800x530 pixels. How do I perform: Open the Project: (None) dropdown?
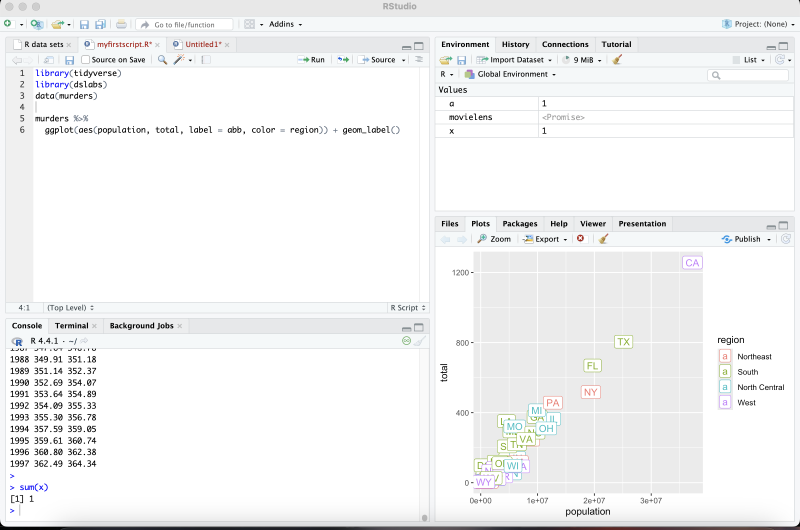(x=759, y=24)
